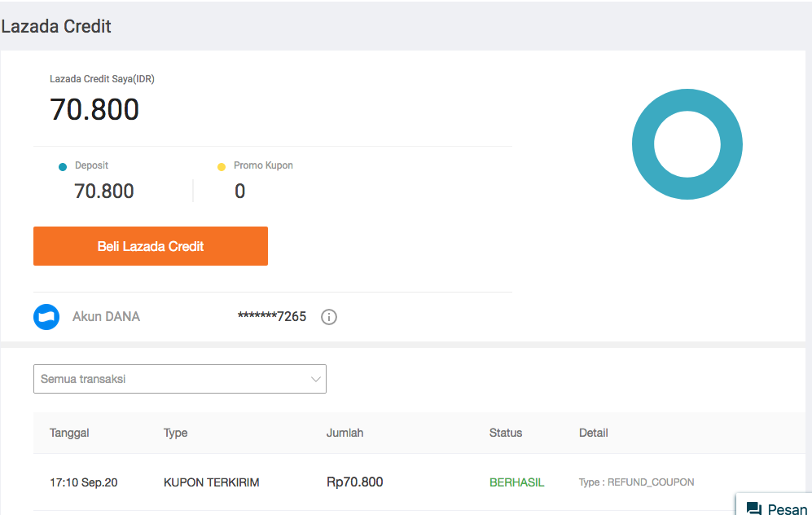
Task: Click the Akun DANA label
Action: (106, 317)
